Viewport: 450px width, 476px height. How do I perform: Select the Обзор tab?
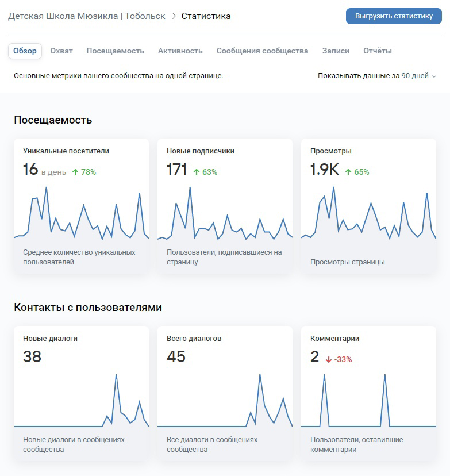click(x=25, y=51)
